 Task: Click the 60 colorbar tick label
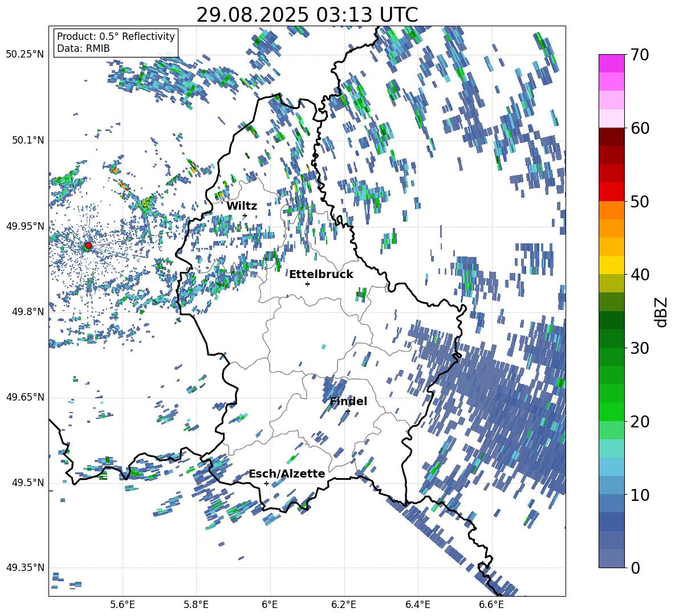640,128
